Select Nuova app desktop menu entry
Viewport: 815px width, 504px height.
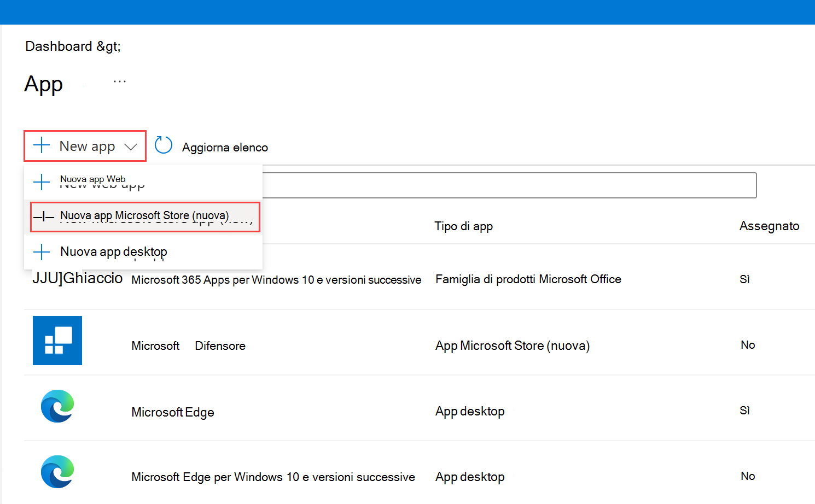pyautogui.click(x=143, y=252)
